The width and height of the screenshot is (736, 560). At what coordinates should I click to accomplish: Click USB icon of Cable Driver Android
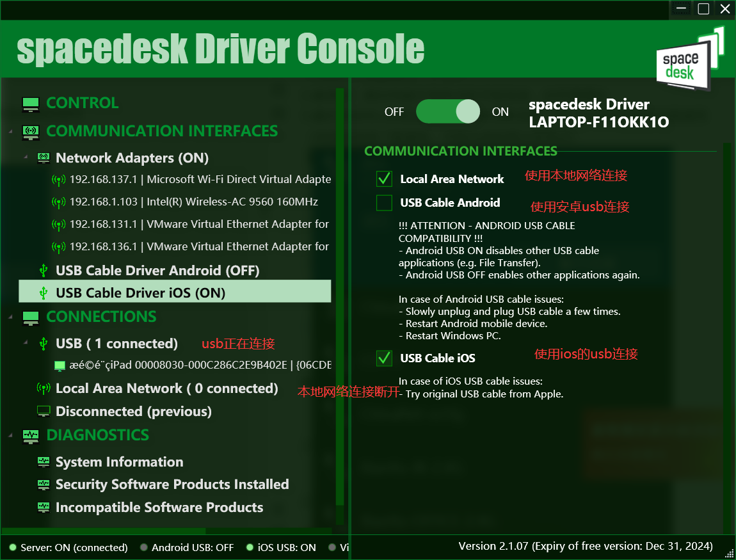click(44, 271)
